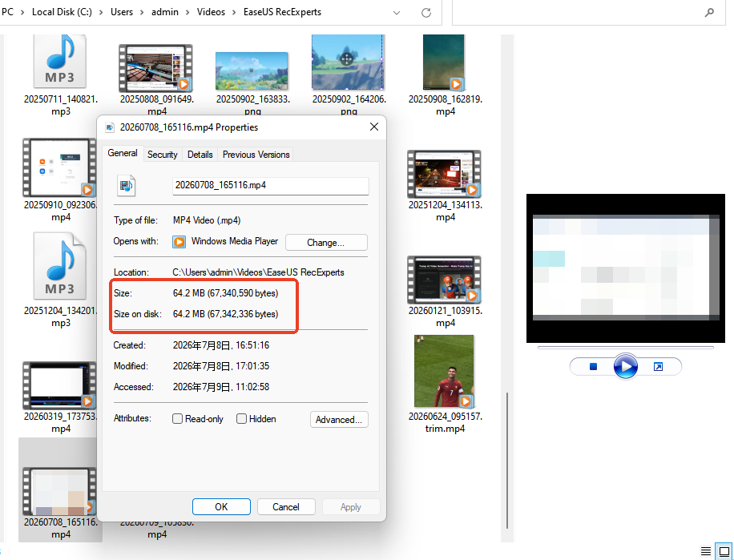This screenshot has width=734, height=560.
Task: Go to admin folder in breadcrumb
Action: coord(165,12)
